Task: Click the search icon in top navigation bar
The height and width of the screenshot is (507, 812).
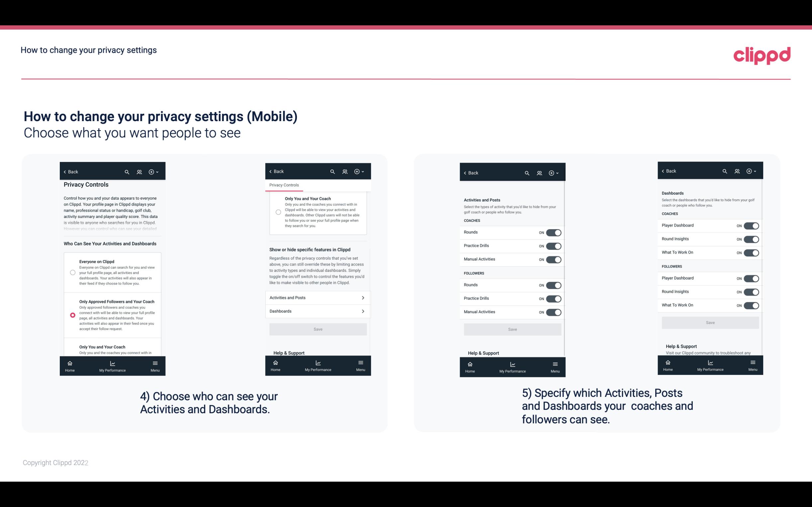Action: click(x=127, y=171)
